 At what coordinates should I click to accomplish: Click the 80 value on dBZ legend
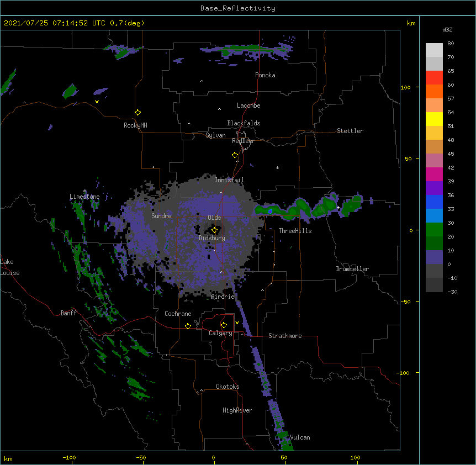click(451, 44)
